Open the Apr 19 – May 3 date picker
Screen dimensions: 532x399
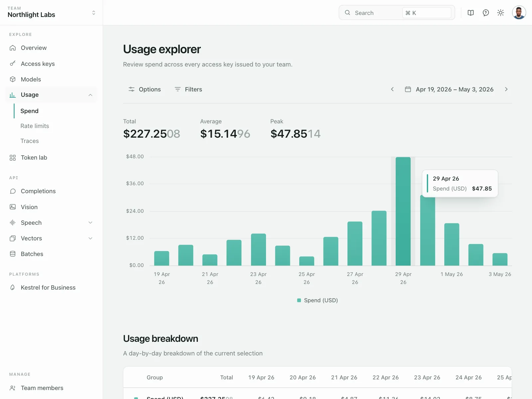click(449, 89)
